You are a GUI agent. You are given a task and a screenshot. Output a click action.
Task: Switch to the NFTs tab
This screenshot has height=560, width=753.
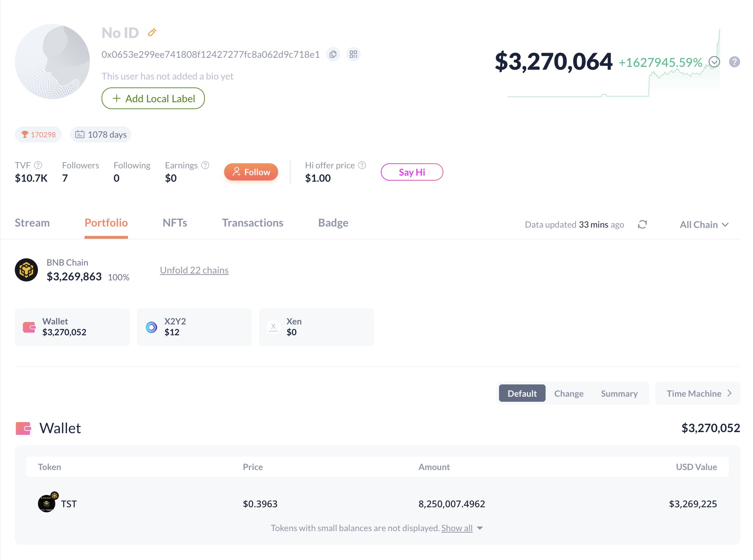[x=175, y=223]
